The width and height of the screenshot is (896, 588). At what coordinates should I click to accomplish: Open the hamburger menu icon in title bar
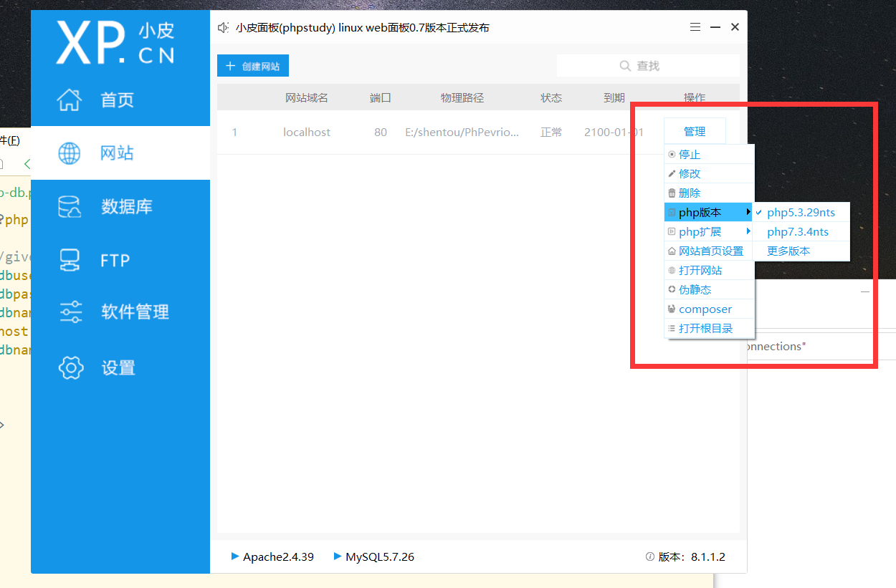pos(695,27)
